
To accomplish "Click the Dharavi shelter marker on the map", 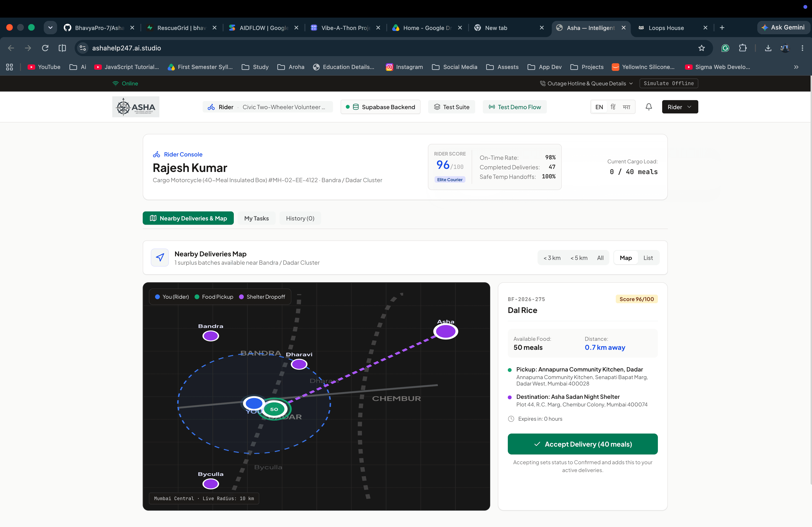I will click(x=299, y=364).
